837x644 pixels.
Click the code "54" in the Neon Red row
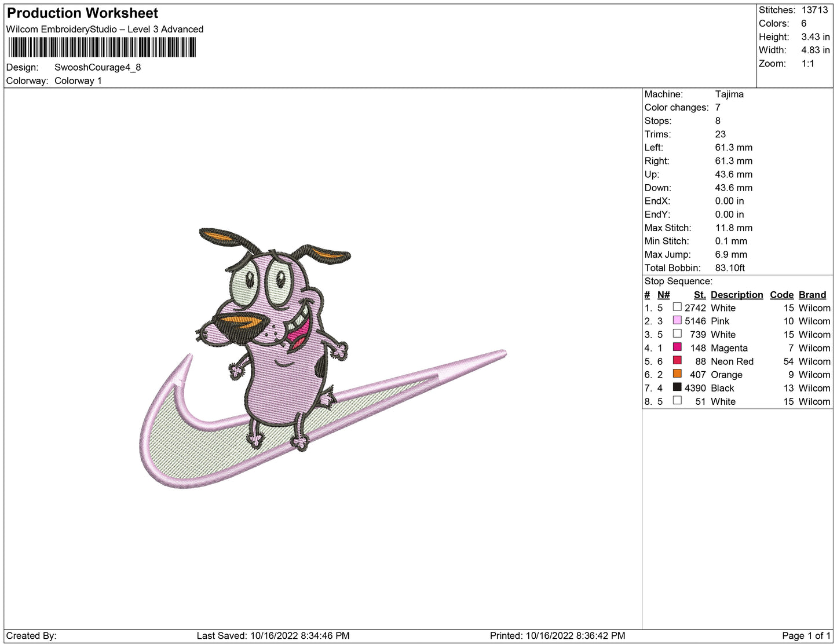click(x=789, y=361)
